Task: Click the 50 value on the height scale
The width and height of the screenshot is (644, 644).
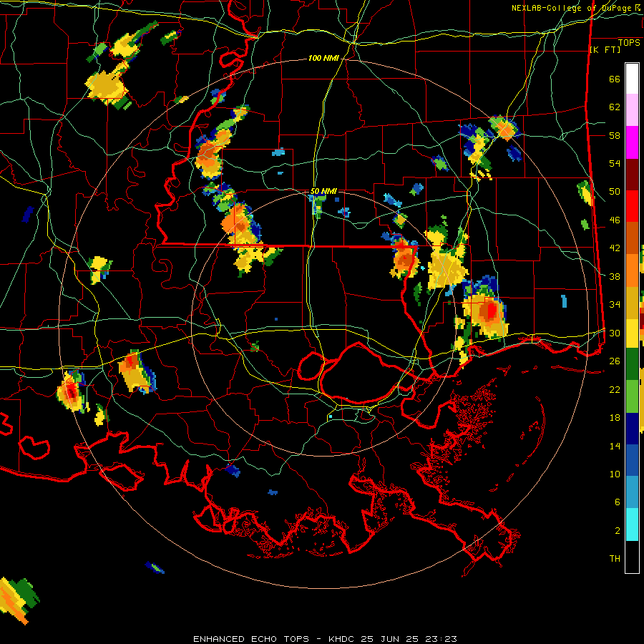Action: (615, 192)
